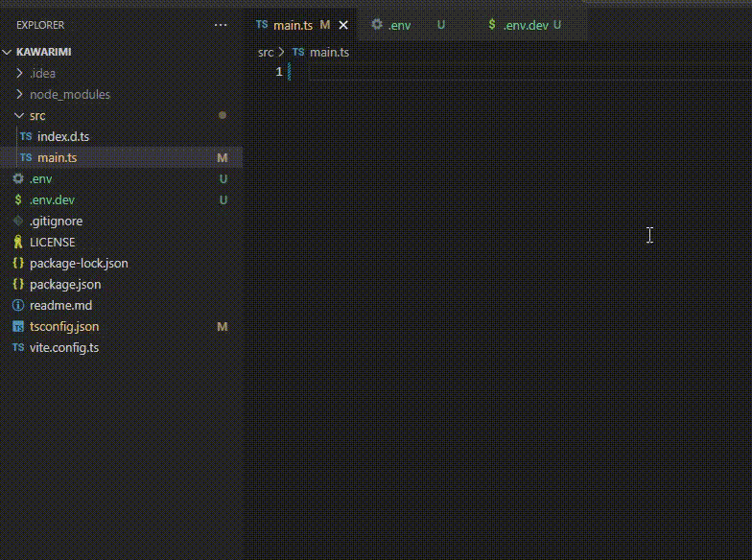Click line number 1 in the gutter
The height and width of the screenshot is (560, 752).
click(x=279, y=72)
